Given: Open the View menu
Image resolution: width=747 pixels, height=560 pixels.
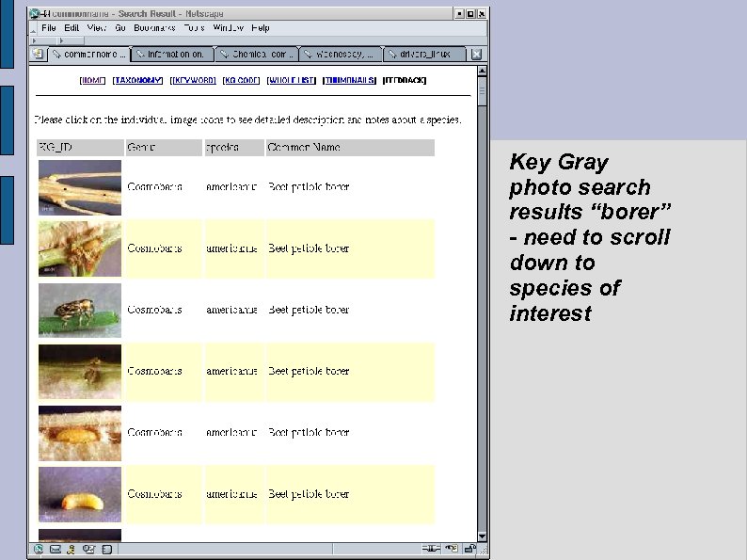Looking at the screenshot, I should [97, 28].
